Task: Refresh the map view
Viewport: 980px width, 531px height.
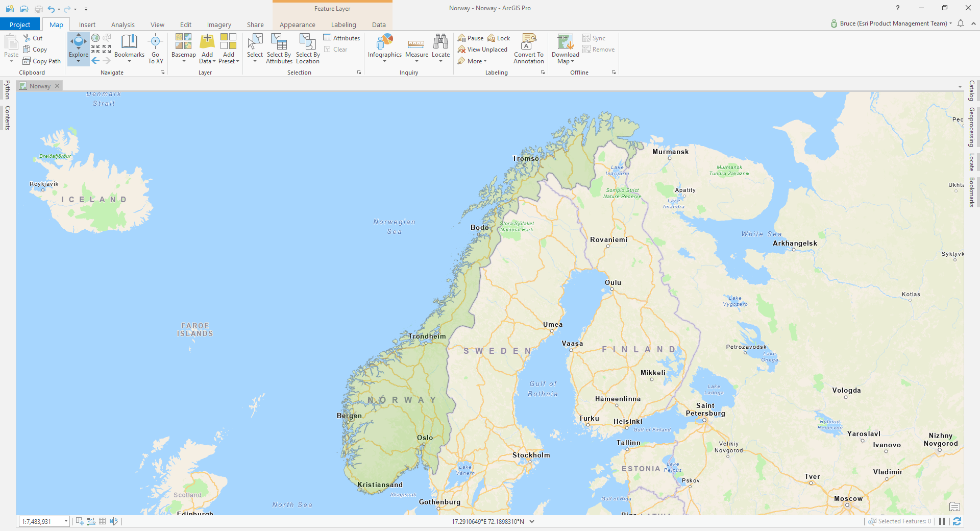Action: tap(957, 521)
